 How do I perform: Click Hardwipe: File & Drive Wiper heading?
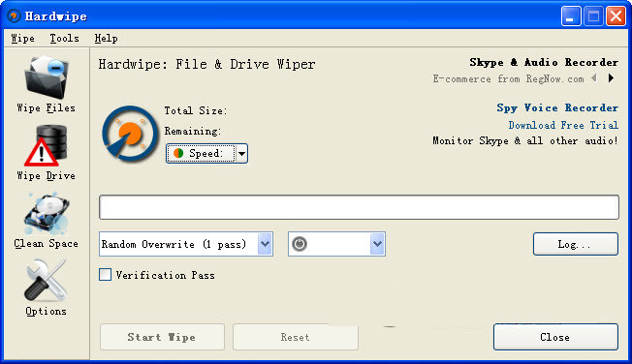[206, 65]
